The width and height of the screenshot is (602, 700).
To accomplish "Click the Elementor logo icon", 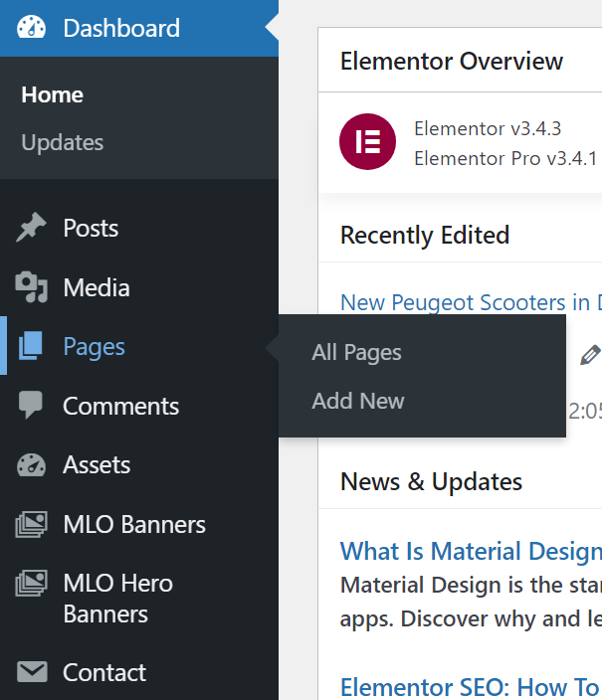I will click(367, 142).
